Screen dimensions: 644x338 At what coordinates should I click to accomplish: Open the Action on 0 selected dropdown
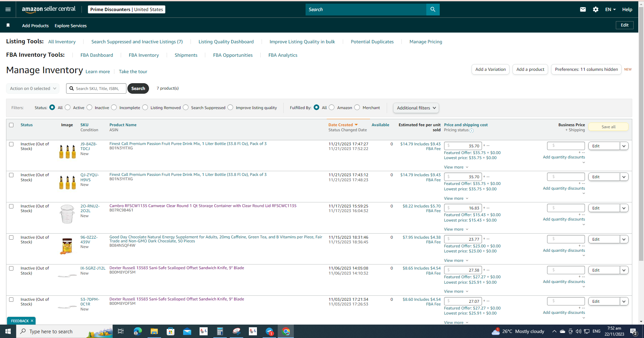(33, 88)
